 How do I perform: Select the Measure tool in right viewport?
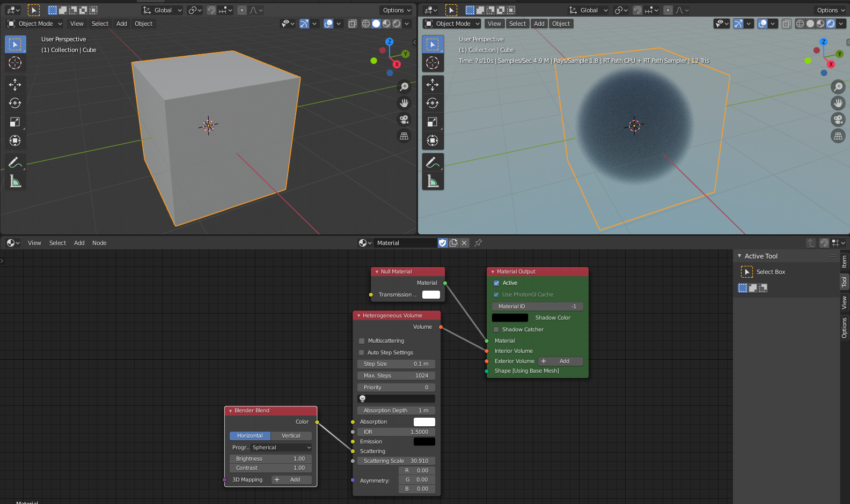[433, 182]
